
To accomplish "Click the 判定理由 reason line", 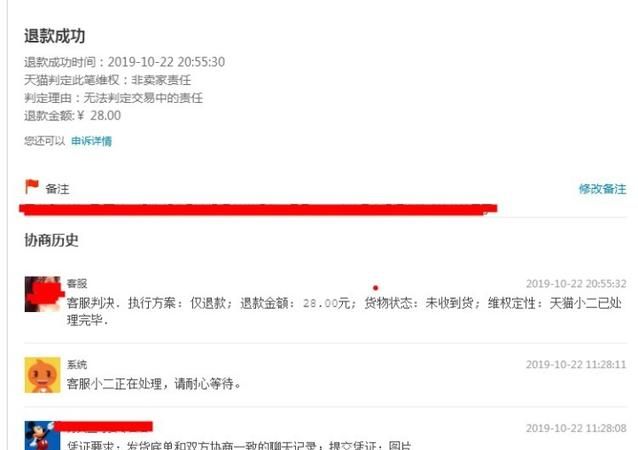I will pyautogui.click(x=114, y=98).
